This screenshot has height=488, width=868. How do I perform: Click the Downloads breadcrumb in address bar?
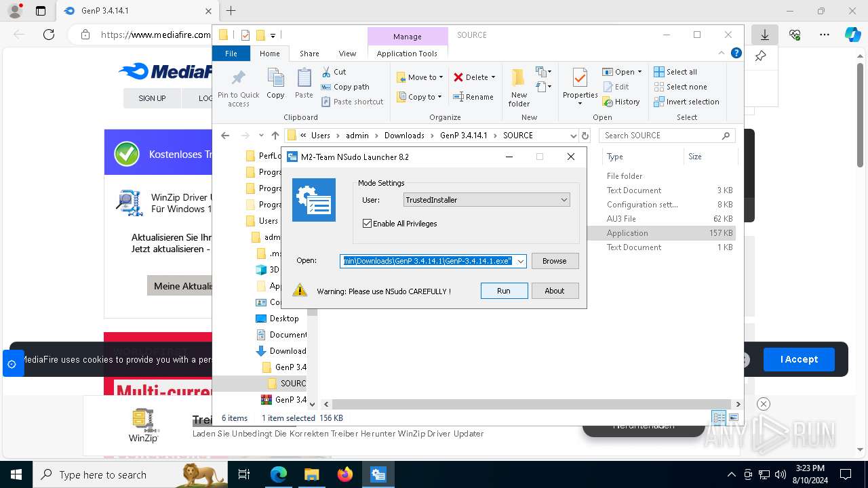[404, 136]
